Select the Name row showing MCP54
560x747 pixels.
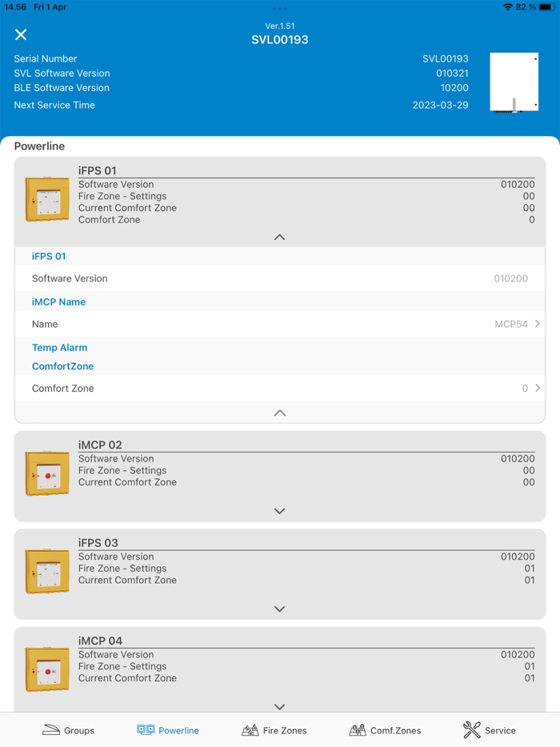(x=280, y=324)
